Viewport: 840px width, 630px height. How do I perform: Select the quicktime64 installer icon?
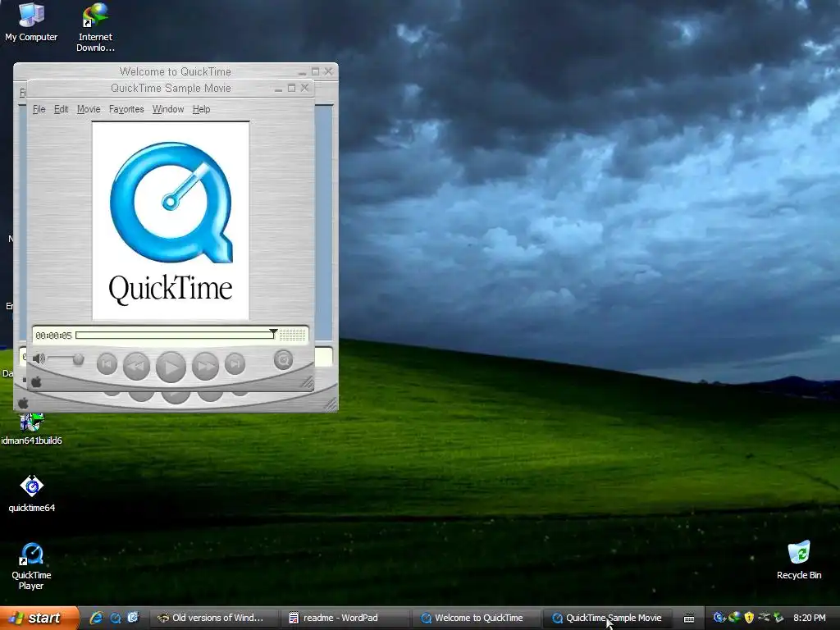pos(32,494)
